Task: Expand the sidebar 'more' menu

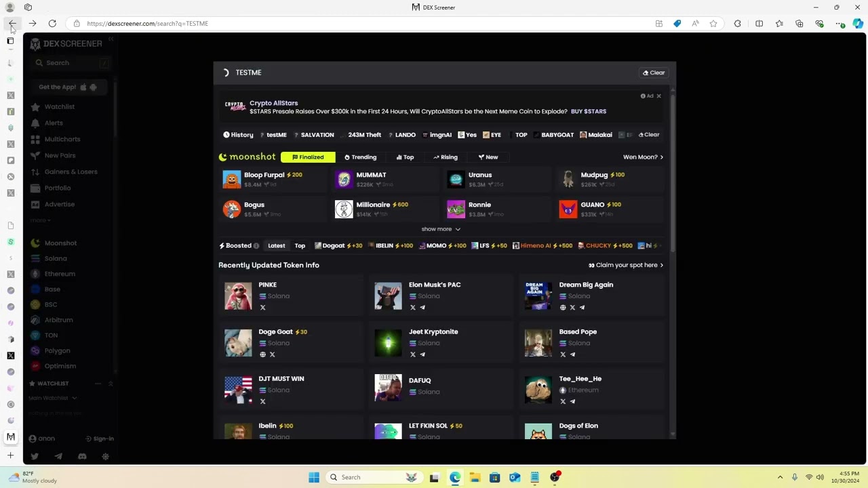Action: [x=40, y=220]
